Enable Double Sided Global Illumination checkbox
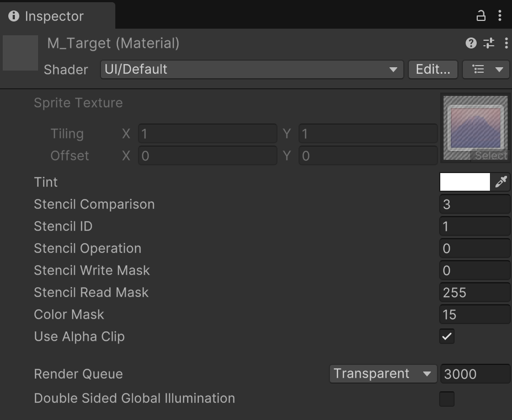 pos(447,399)
